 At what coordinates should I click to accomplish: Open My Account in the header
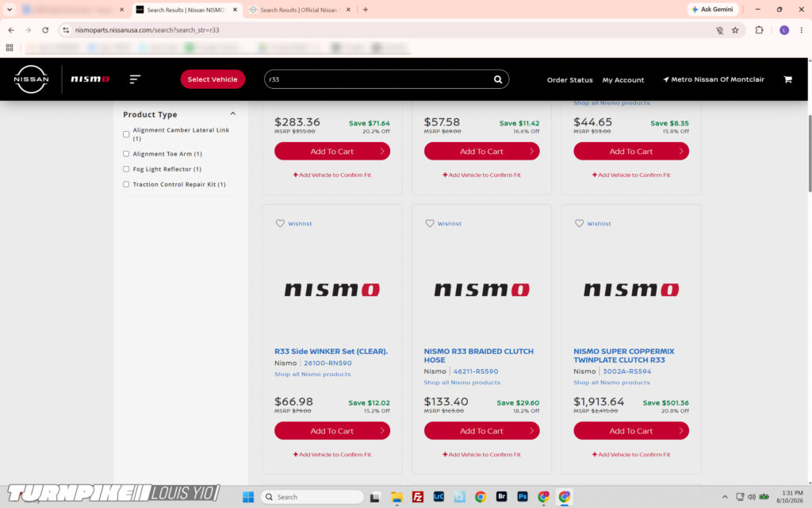tap(623, 80)
